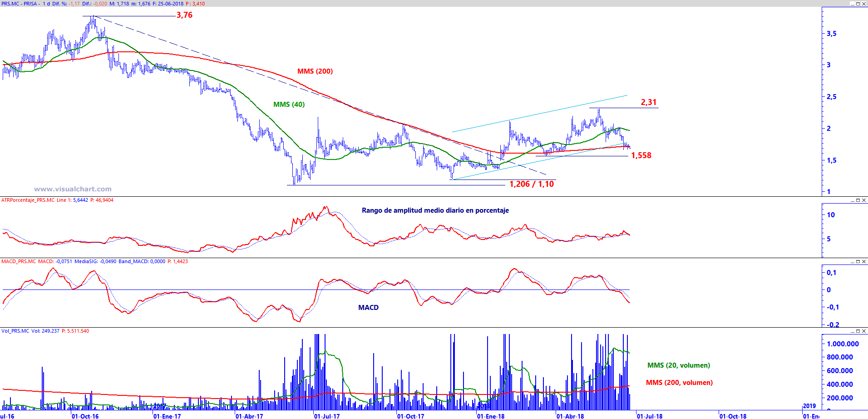Viewport: 868px width, 419px height.
Task: Minimize the PRS.MC price chart panel
Action: click(x=852, y=4)
